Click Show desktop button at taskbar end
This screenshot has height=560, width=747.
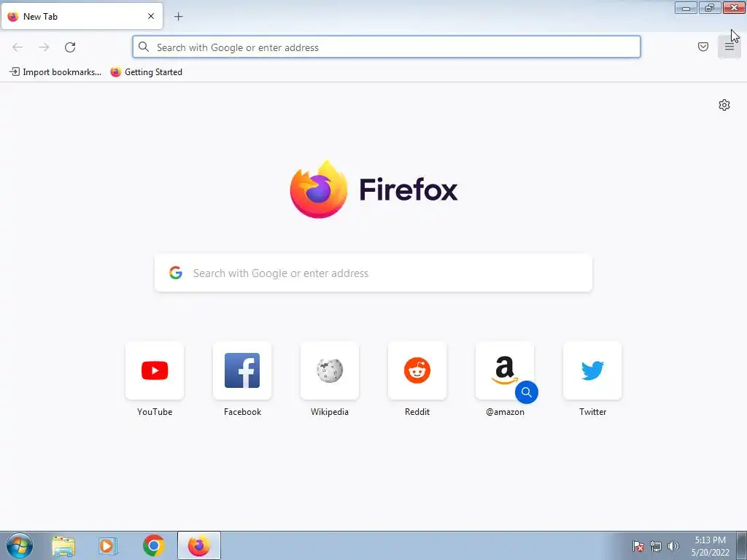coord(742,545)
